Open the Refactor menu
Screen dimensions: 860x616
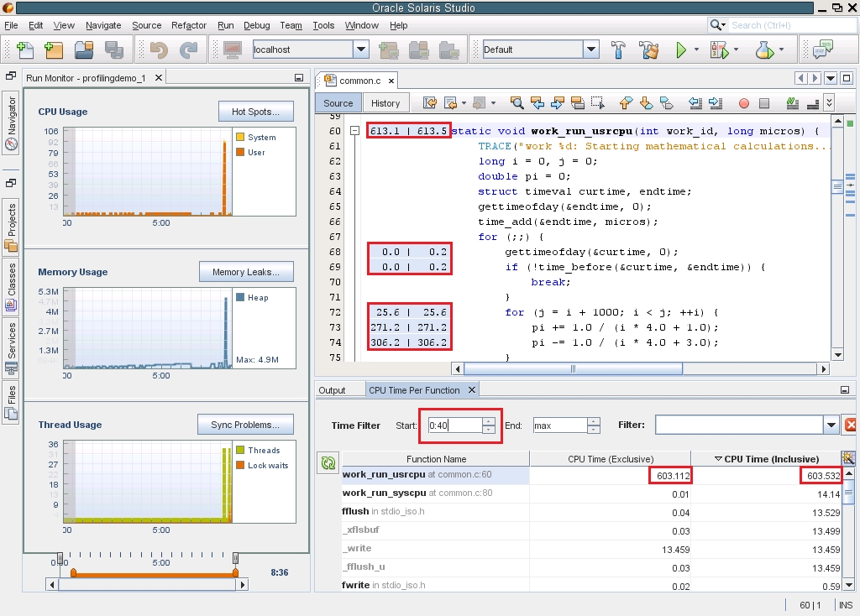[189, 25]
